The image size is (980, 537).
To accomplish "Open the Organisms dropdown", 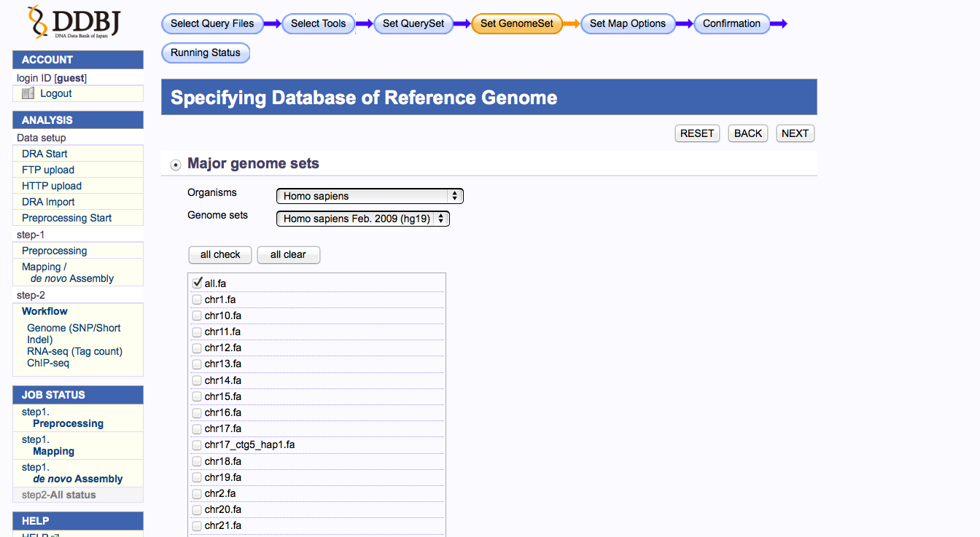I will (370, 196).
